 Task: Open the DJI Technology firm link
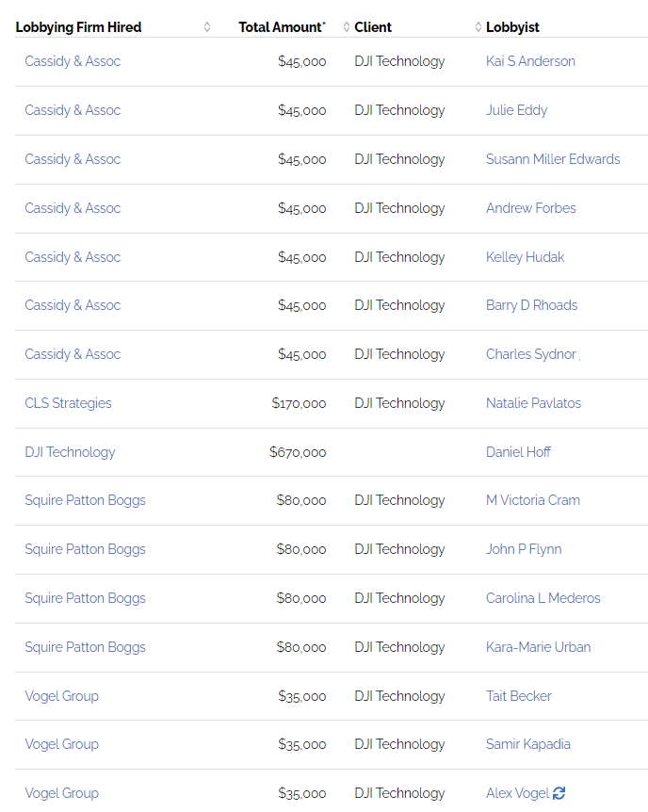pyautogui.click(x=70, y=452)
